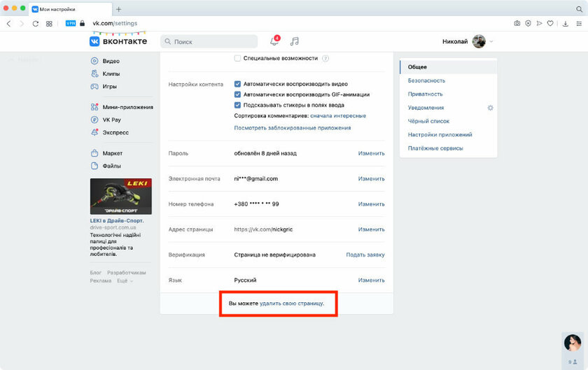The width and height of the screenshot is (588, 370).
Task: Click the Игры gamepad icon
Action: [x=94, y=86]
